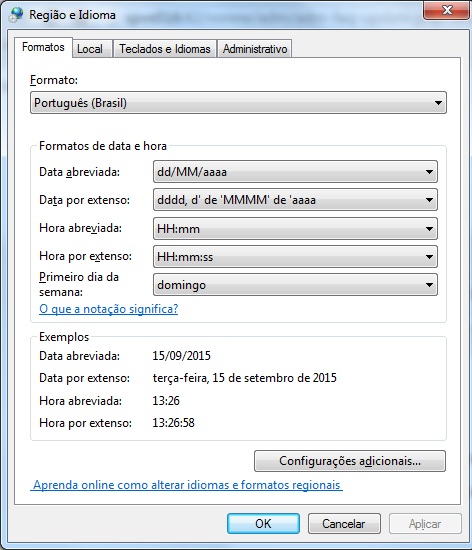Expand the Hora por extenso dropdown
This screenshot has height=550, width=472.
tap(295, 257)
